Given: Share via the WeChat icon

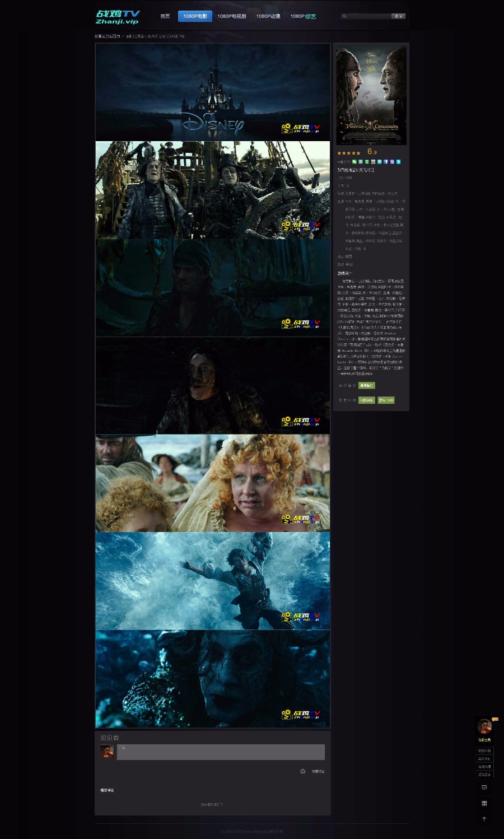Looking at the screenshot, I should point(354,162).
